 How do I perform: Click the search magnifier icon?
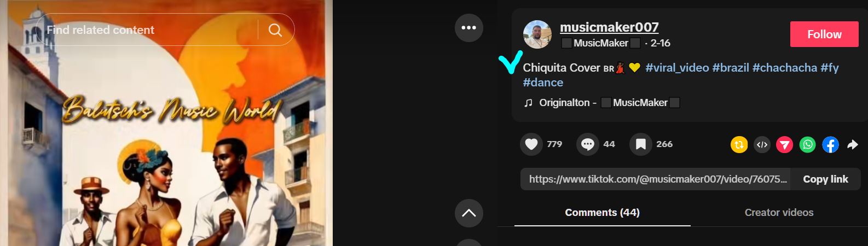coord(275,30)
